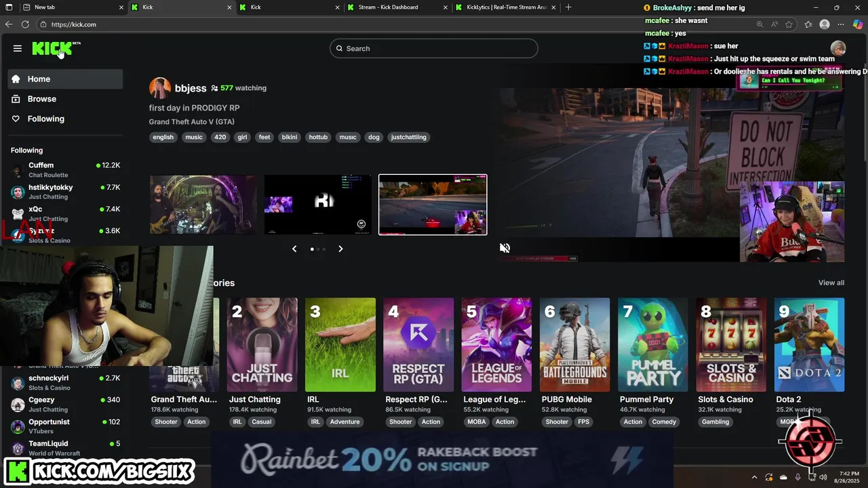Click Gambling tag under Slots & Casino
This screenshot has width=868, height=488.
pos(715,422)
